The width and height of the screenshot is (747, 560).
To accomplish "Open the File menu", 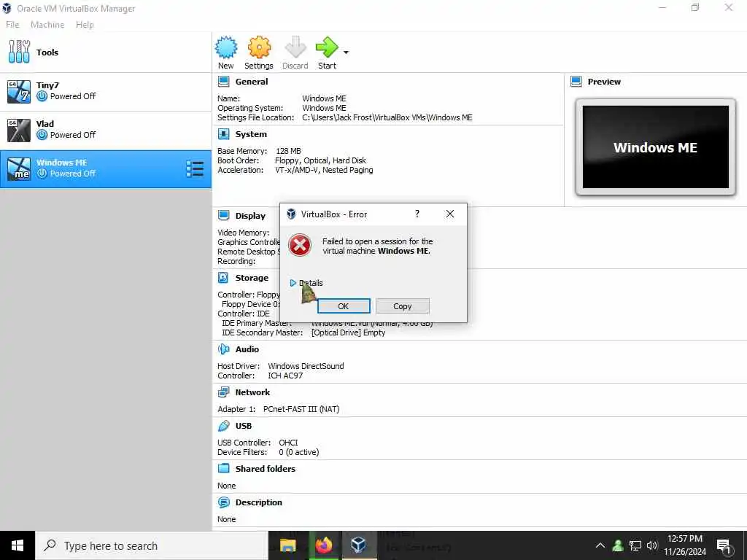I will [x=12, y=25].
